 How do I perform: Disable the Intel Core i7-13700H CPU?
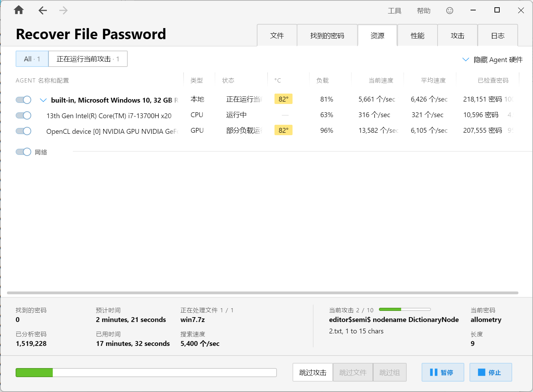[x=24, y=115]
